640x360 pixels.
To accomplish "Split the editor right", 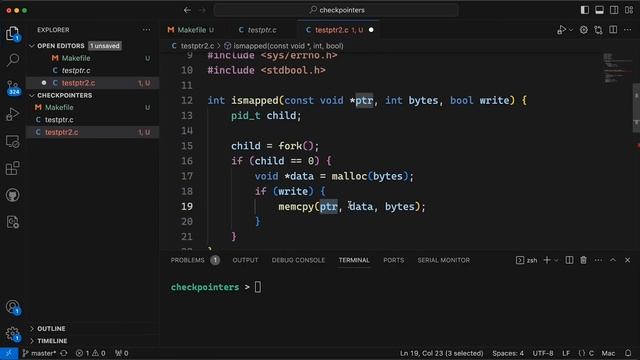I will pyautogui.click(x=613, y=30).
